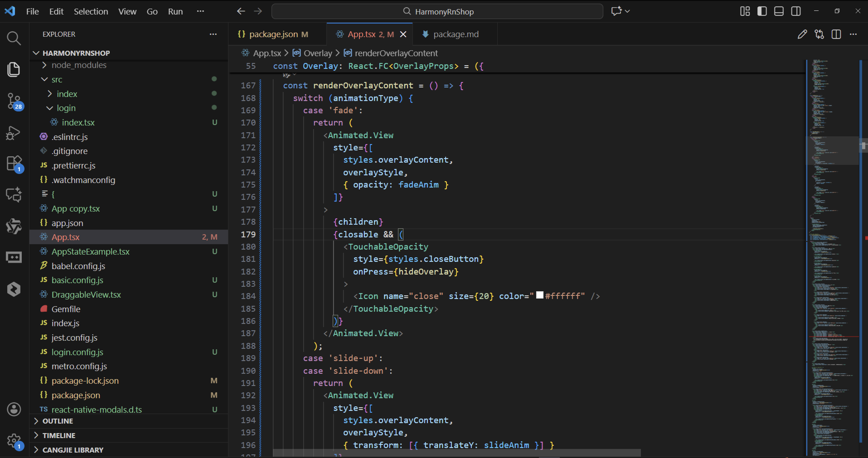
Task: Click the Overlay breadcrumb item
Action: (x=318, y=53)
